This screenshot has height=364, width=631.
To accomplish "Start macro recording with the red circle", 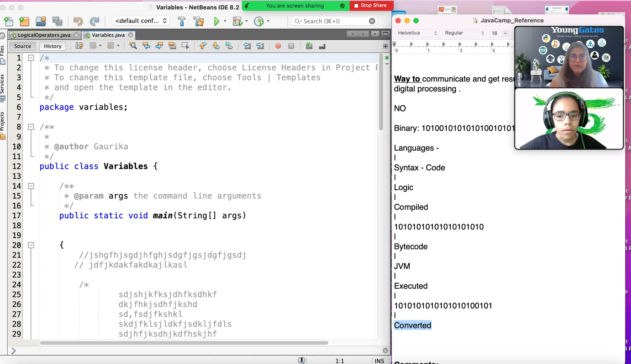I will coord(278,46).
